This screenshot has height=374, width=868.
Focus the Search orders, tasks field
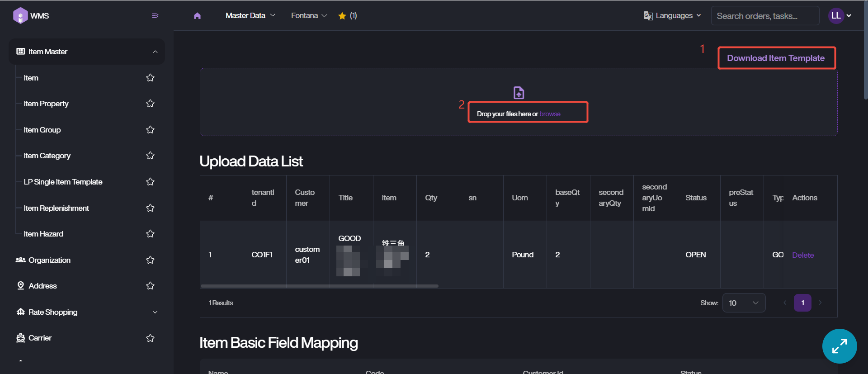click(764, 16)
